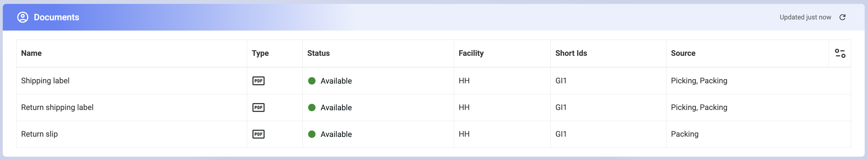Click the Source column header
The image size is (868, 160).
683,53
